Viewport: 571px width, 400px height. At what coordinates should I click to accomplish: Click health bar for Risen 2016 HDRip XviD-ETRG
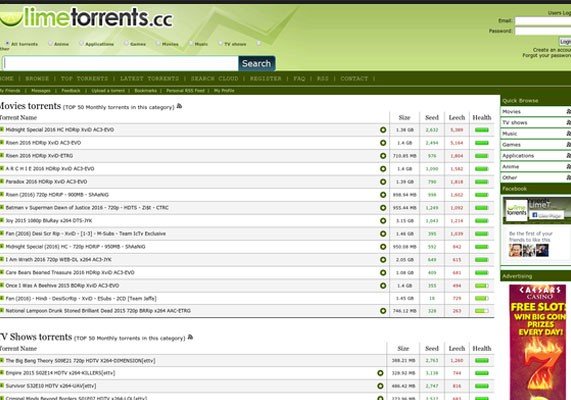point(482,156)
